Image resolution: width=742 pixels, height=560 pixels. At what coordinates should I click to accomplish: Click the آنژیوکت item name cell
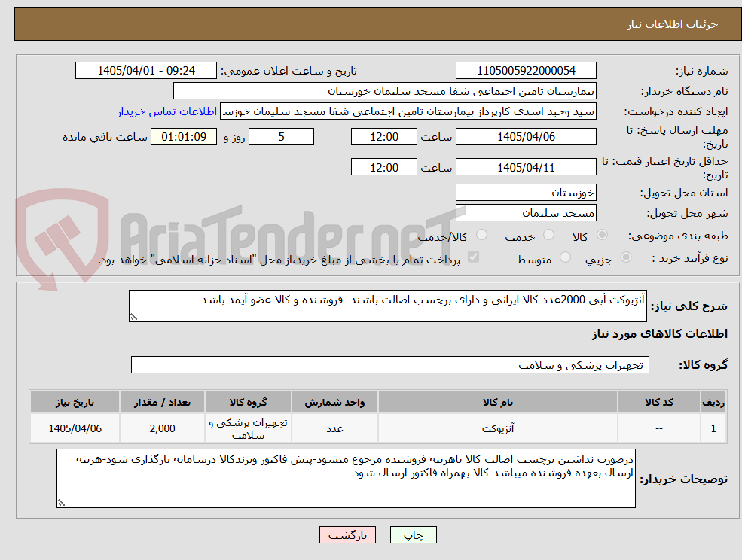tap(497, 428)
